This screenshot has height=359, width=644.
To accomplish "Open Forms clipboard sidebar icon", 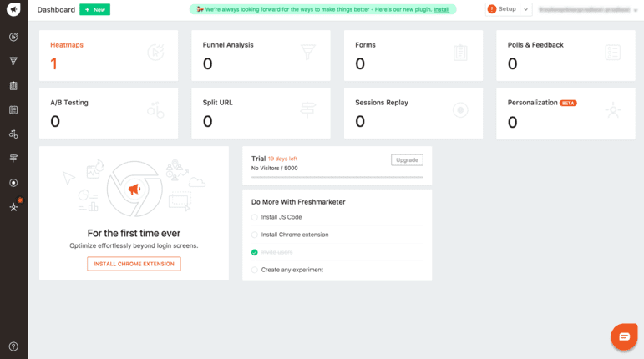I will tap(13, 85).
